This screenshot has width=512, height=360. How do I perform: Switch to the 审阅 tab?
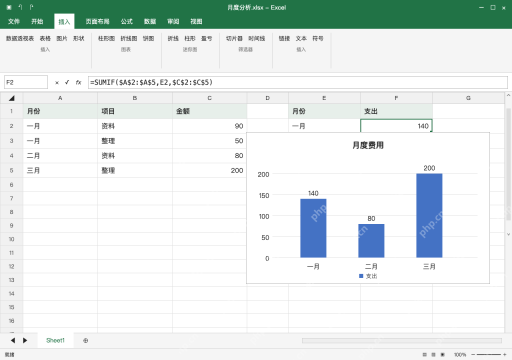tap(173, 22)
